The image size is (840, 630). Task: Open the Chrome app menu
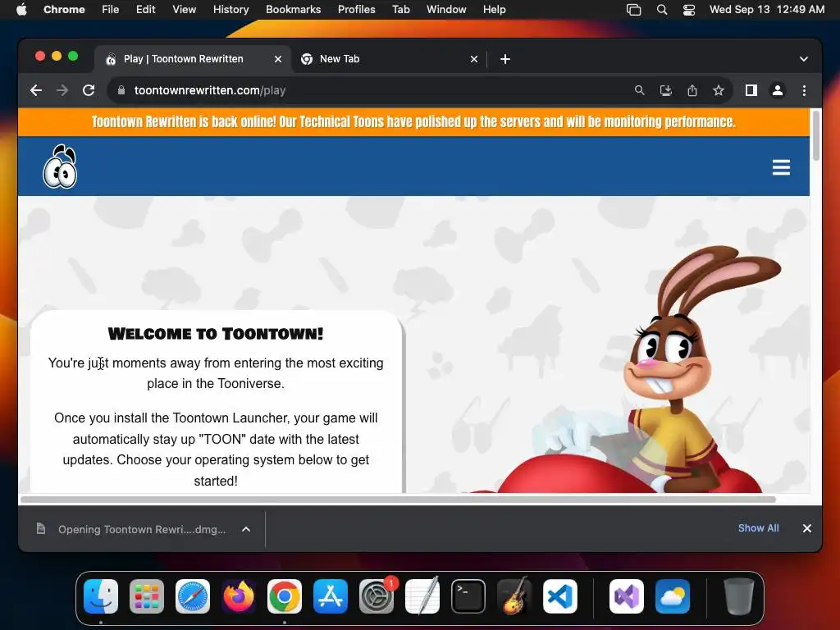64,9
